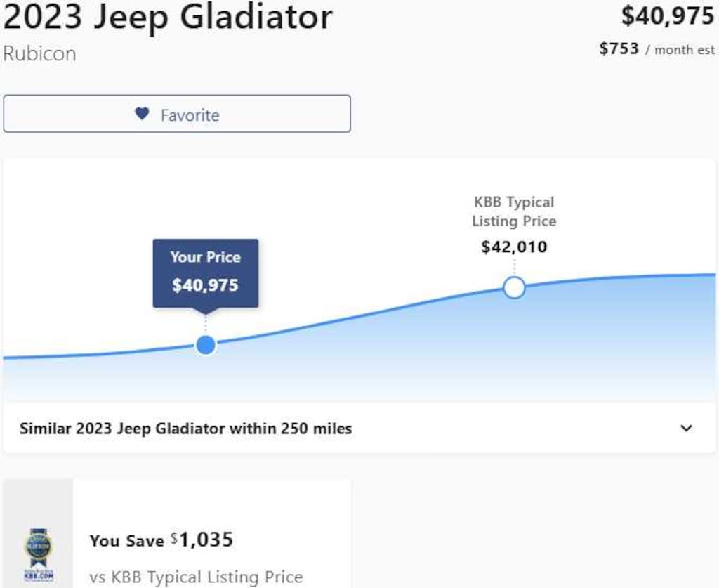Expand similar Jeep Gladiator listings chevron

(x=687, y=429)
